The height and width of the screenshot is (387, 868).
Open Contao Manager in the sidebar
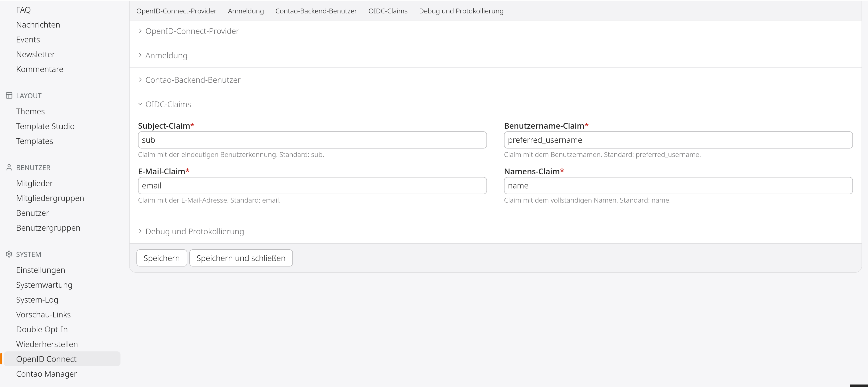point(47,374)
